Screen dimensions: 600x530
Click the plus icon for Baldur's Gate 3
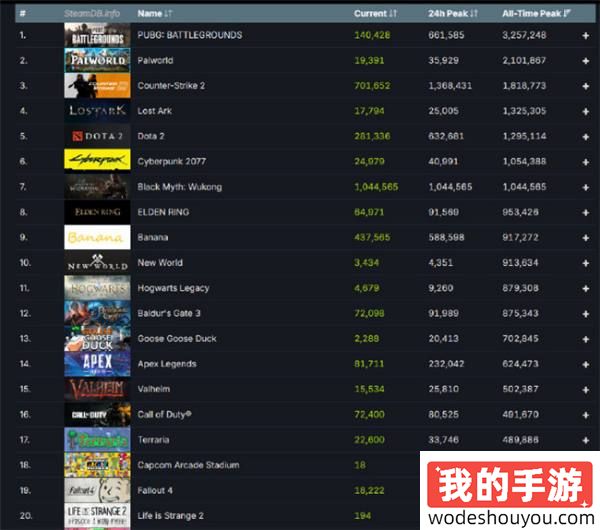coord(585,314)
